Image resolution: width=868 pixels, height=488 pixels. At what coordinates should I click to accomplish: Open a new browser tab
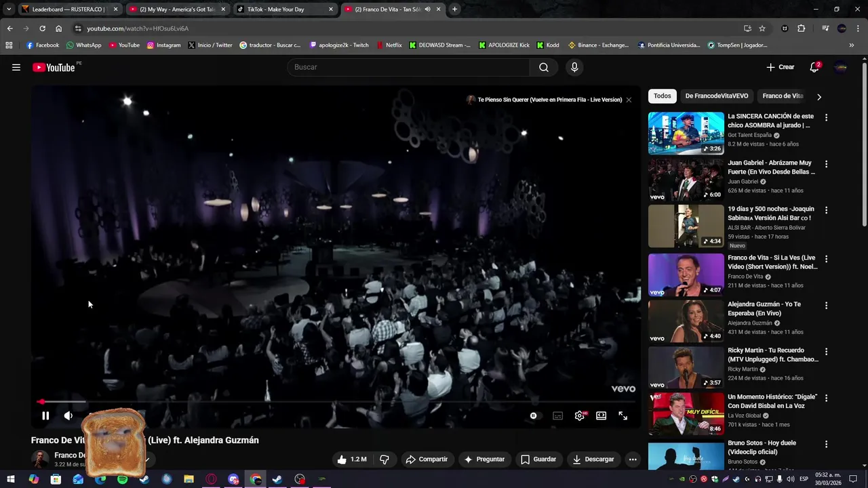click(x=454, y=9)
